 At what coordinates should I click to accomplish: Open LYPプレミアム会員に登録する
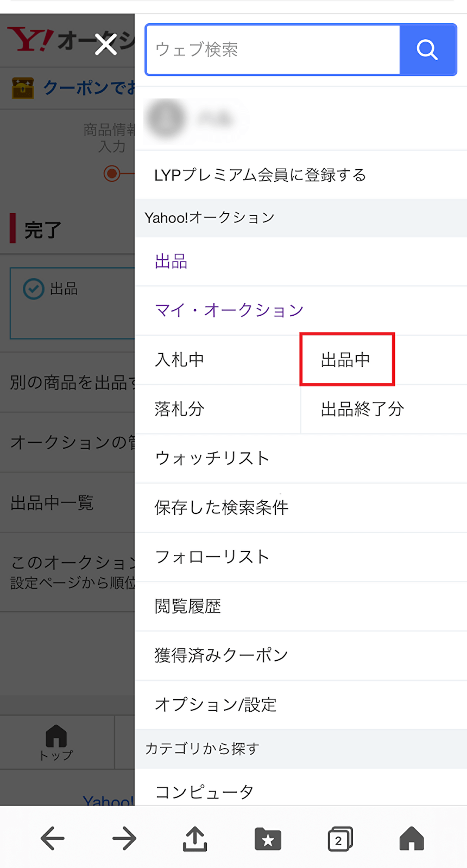301,175
